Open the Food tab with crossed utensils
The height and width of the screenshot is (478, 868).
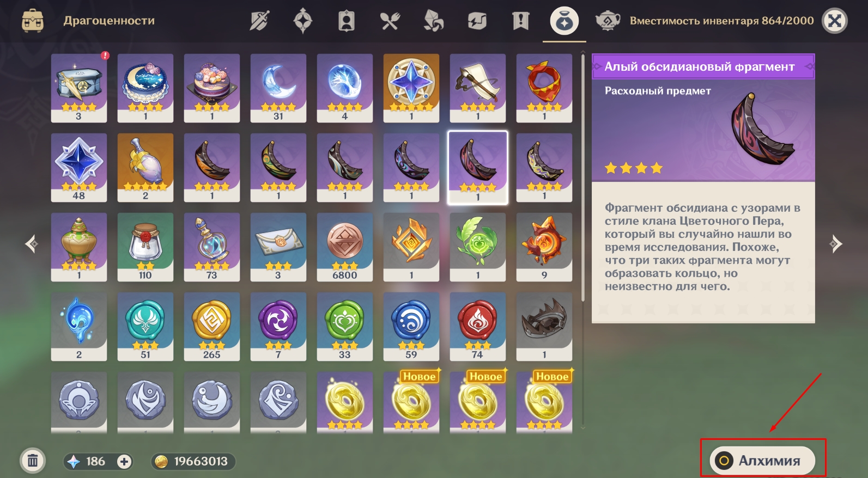click(x=390, y=21)
